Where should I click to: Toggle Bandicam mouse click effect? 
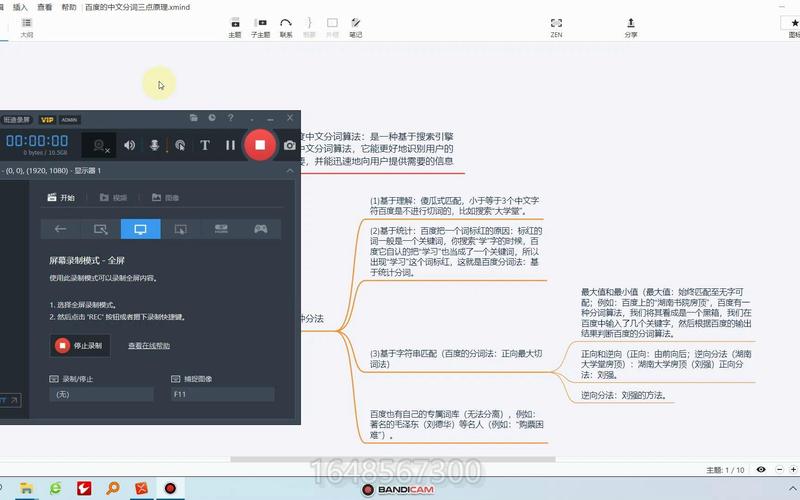point(180,145)
